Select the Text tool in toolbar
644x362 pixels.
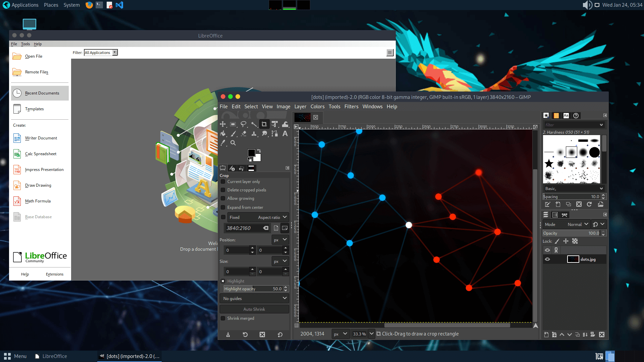(285, 133)
